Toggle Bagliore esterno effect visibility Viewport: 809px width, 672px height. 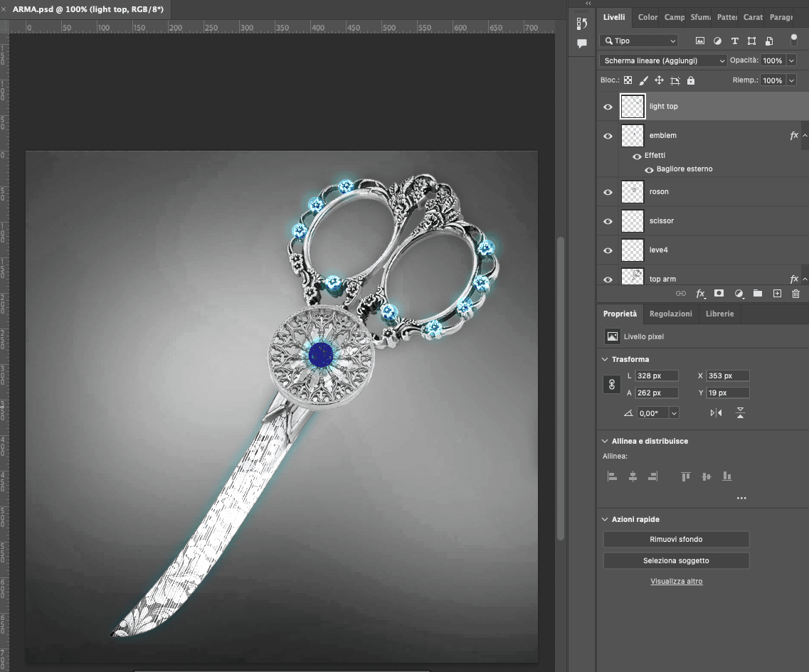[649, 169]
